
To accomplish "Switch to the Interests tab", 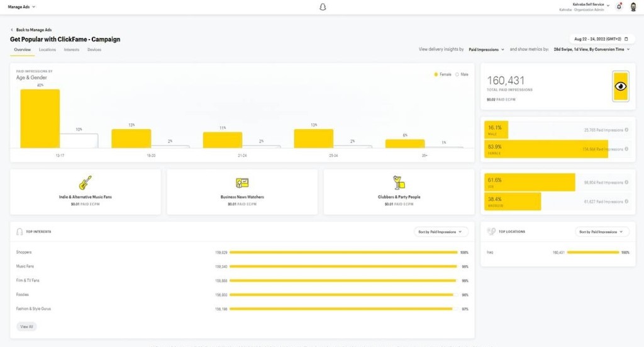I will pyautogui.click(x=72, y=50).
